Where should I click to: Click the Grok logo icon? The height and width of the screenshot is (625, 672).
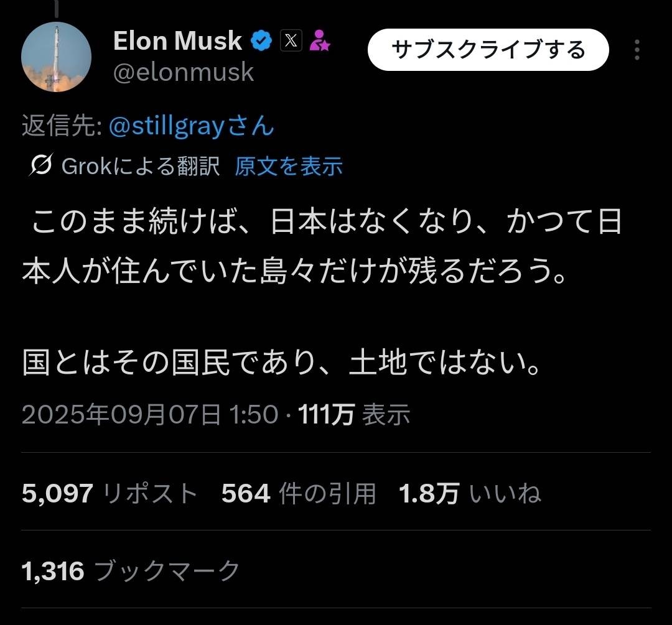tap(40, 166)
